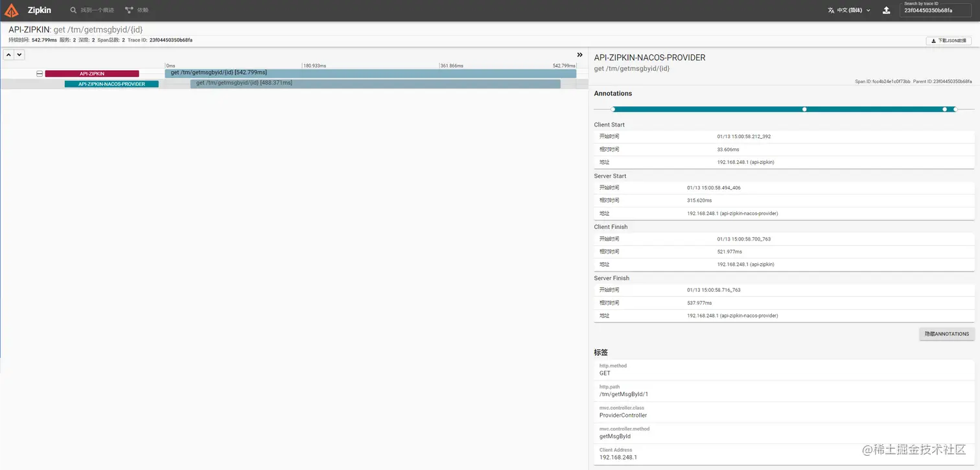The height and width of the screenshot is (470, 980).
Task: Click the Client Finish annotation dot
Action: click(945, 110)
